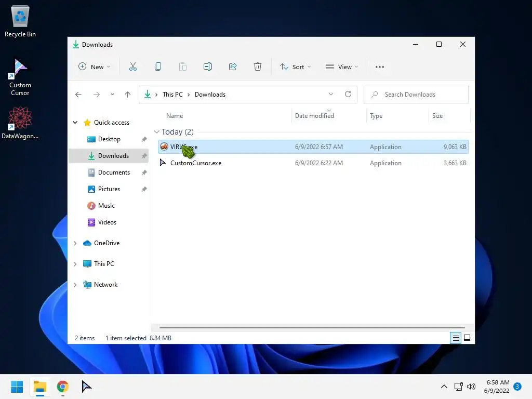Click the Share icon in toolbar

point(233,66)
